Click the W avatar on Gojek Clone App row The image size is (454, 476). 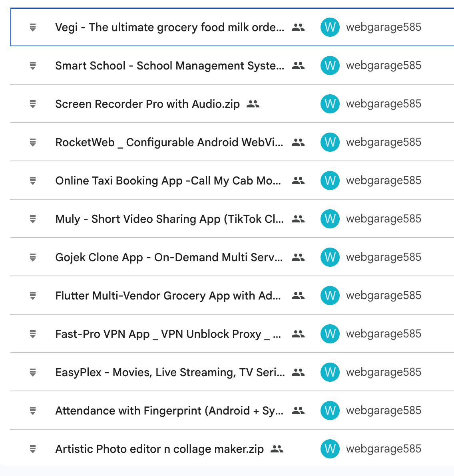point(330,257)
